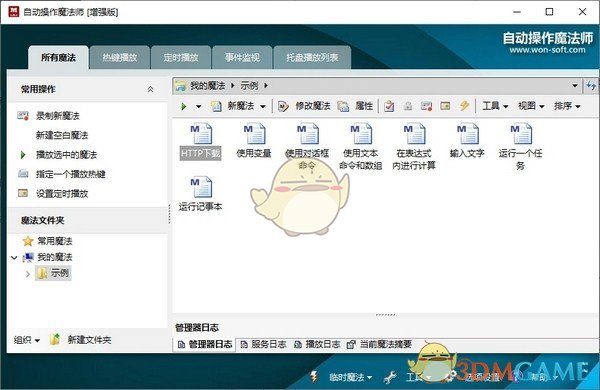Open the 工具 toolbar dropdown
This screenshot has height=390, width=600.
pos(495,106)
